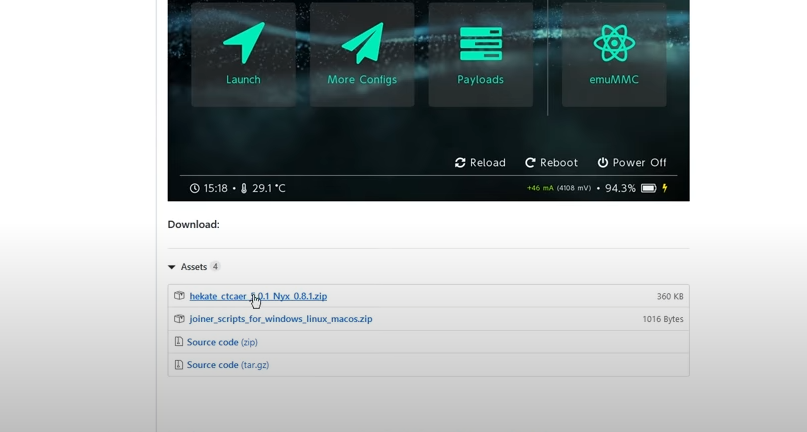Click the Launch paper plane icon

[x=243, y=44]
